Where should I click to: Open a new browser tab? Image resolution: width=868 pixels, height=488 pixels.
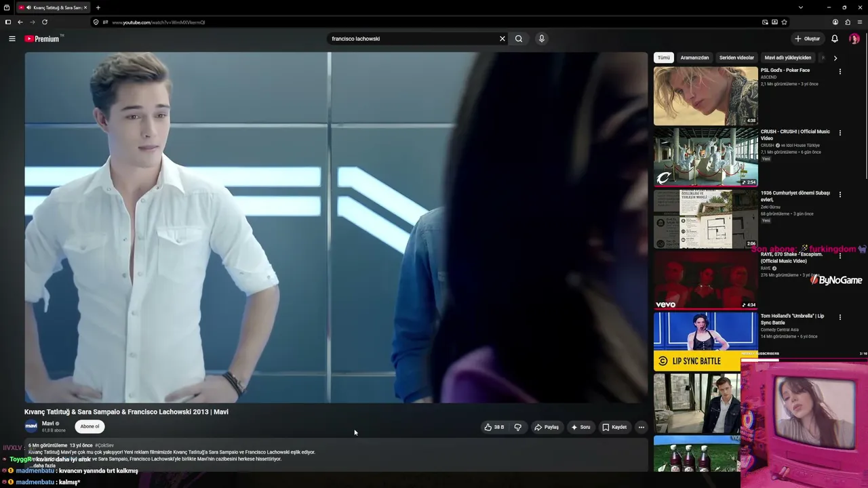point(98,7)
